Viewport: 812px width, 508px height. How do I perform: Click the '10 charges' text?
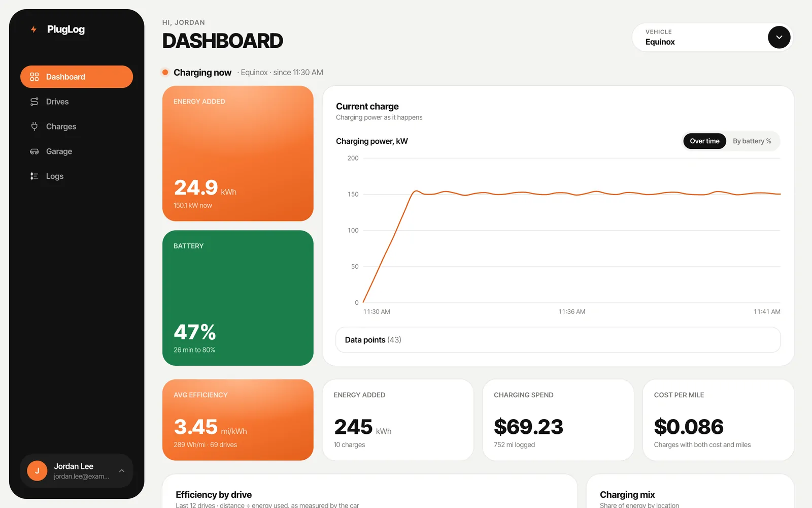(x=350, y=444)
